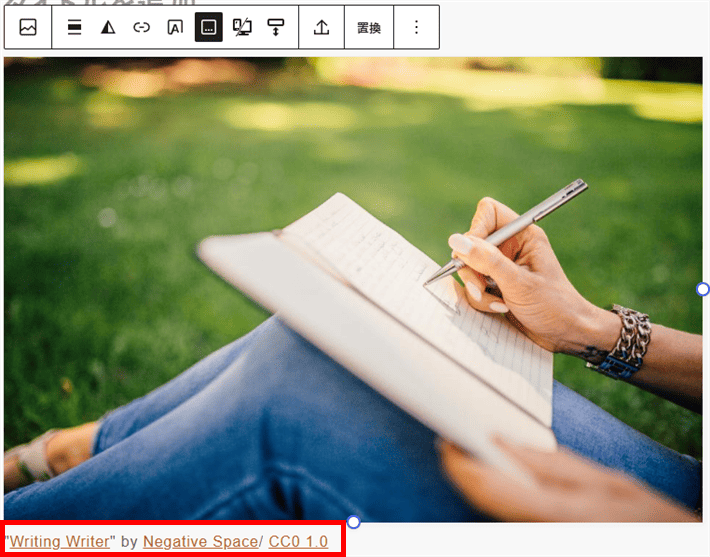Add text over the image
The height and width of the screenshot is (557, 710).
click(x=175, y=27)
